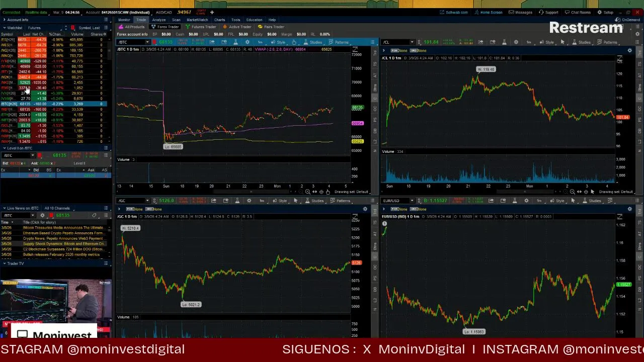Toggle red link indicator in Level II panel
The height and width of the screenshot is (362, 644).
[x=40, y=155]
